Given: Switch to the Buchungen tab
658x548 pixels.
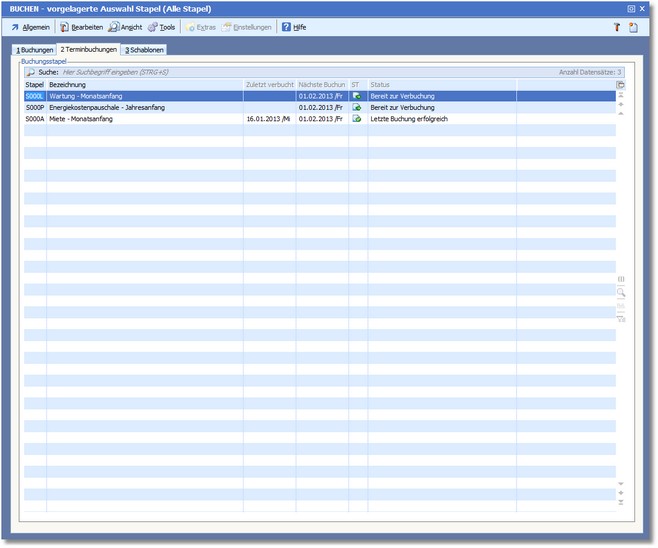Looking at the screenshot, I should 35,49.
